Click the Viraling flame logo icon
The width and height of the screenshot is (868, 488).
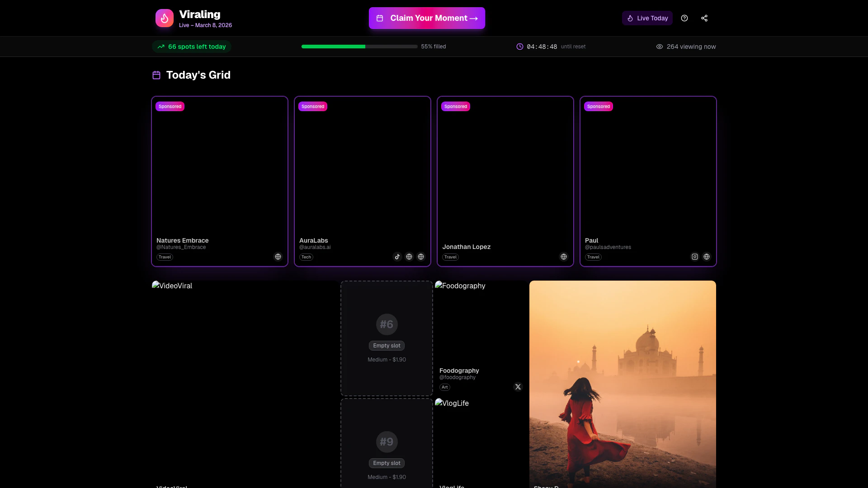pyautogui.click(x=165, y=18)
